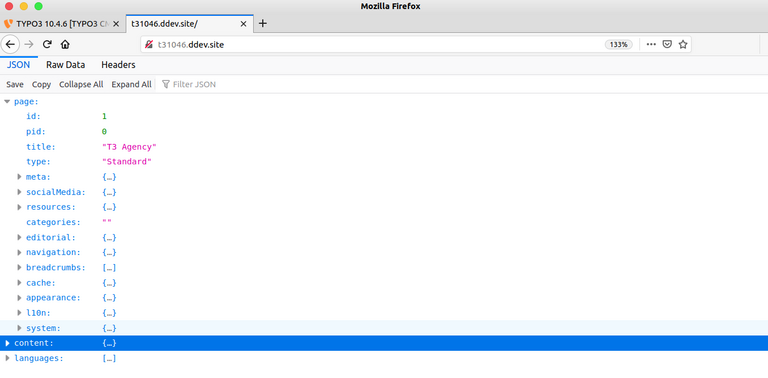Click the macOS green maximize window button
768x378 pixels.
[x=38, y=6]
